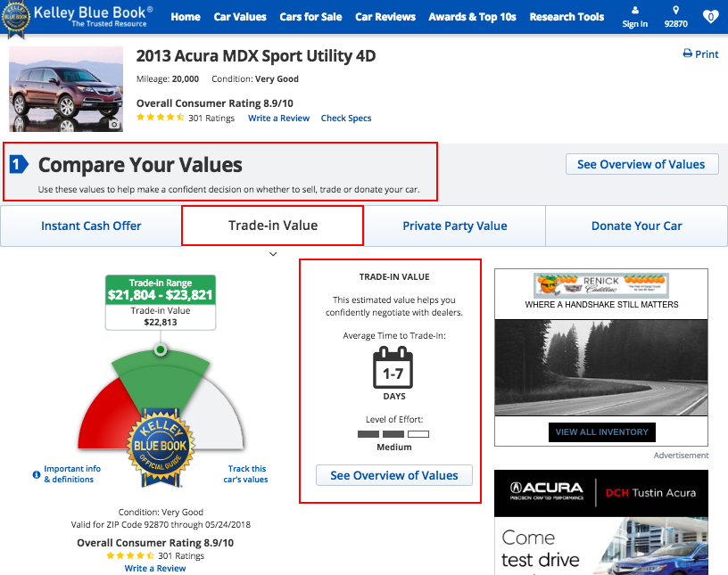Click the Mileage: 20,000 text
This screenshot has width=728, height=575.
tap(168, 78)
